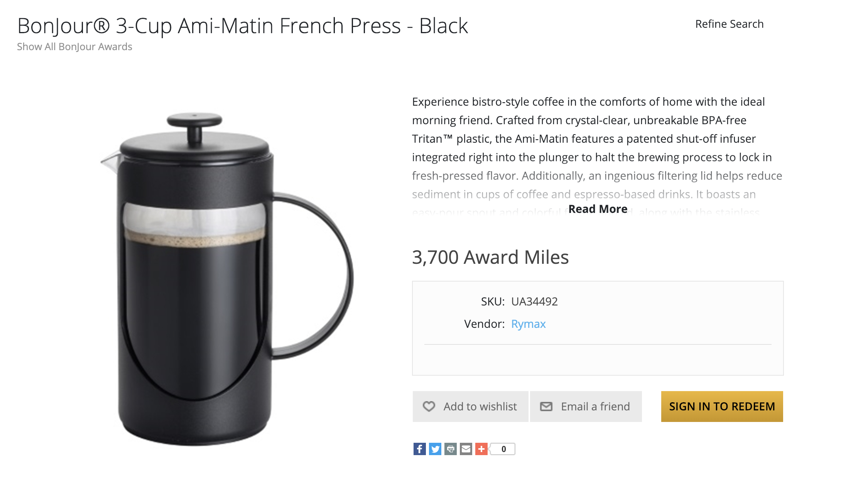This screenshot has width=868, height=496.
Task: Share product via the email icon
Action: (x=465, y=449)
